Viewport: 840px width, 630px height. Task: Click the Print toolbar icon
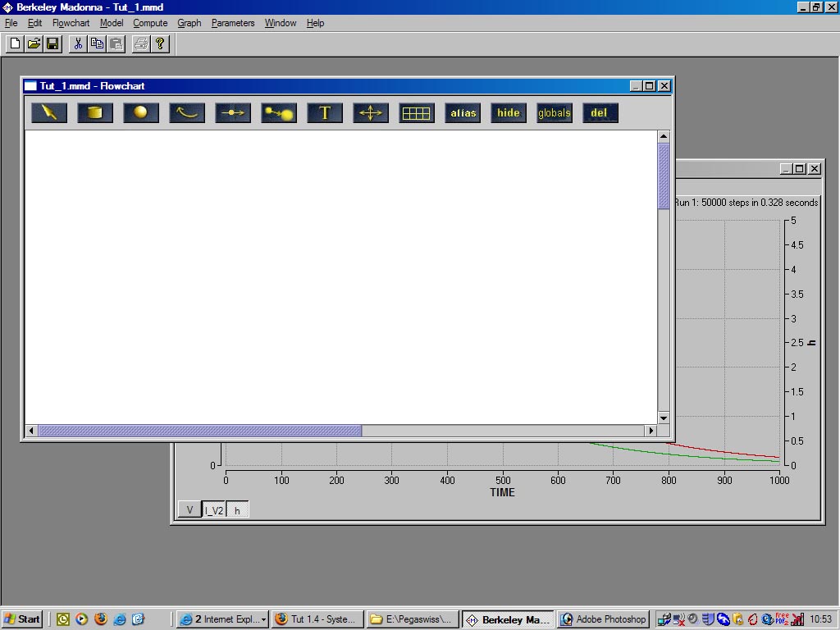141,43
